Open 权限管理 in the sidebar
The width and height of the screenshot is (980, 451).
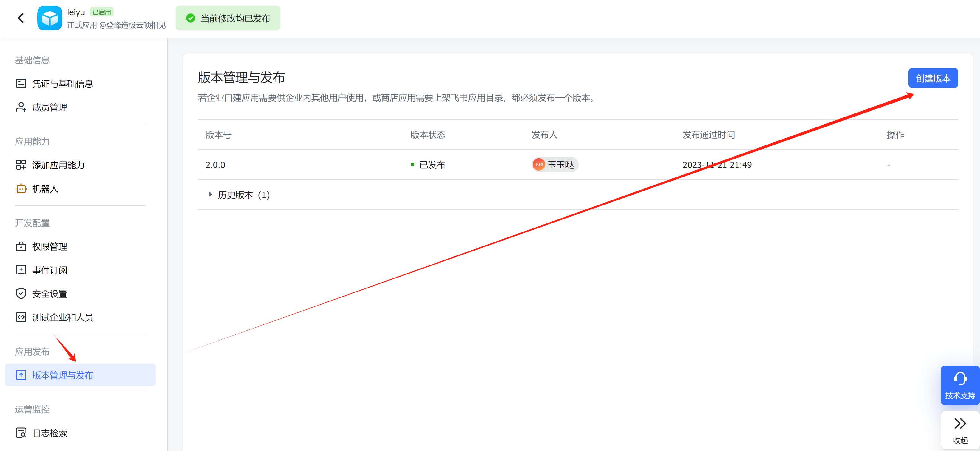pyautogui.click(x=49, y=246)
